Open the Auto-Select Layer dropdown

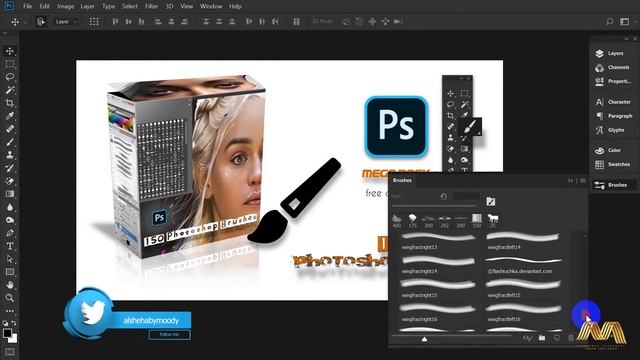click(65, 22)
